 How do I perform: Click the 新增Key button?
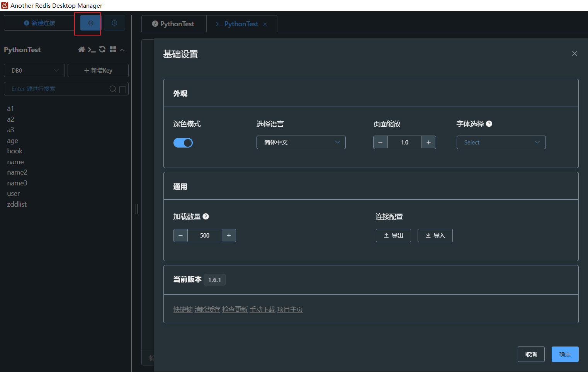(x=98, y=71)
